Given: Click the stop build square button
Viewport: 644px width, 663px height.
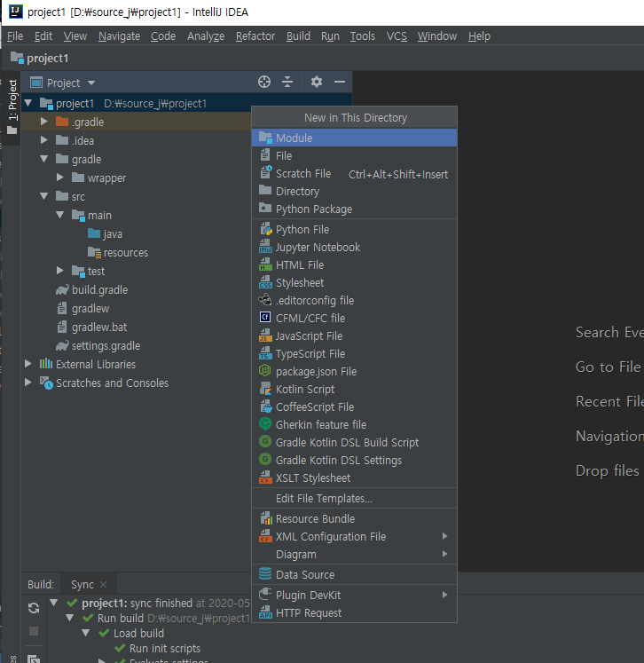Looking at the screenshot, I should [34, 631].
